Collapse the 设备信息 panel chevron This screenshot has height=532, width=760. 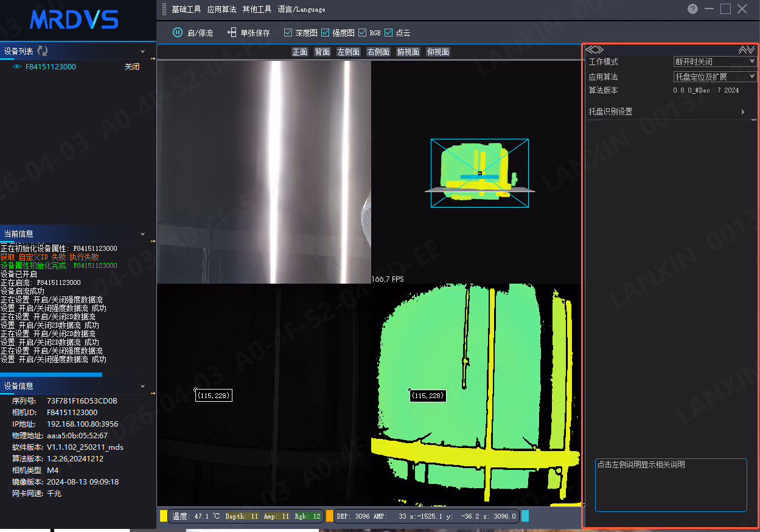click(143, 386)
